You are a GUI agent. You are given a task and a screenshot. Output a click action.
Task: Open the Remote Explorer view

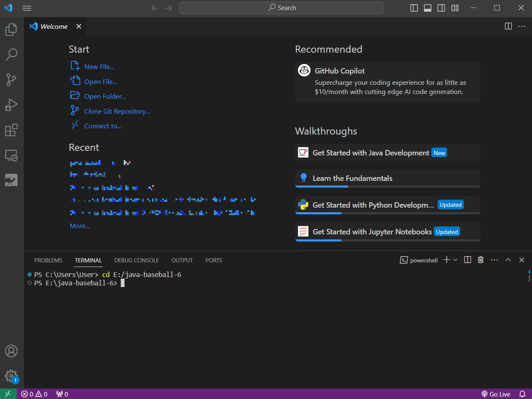click(11, 155)
